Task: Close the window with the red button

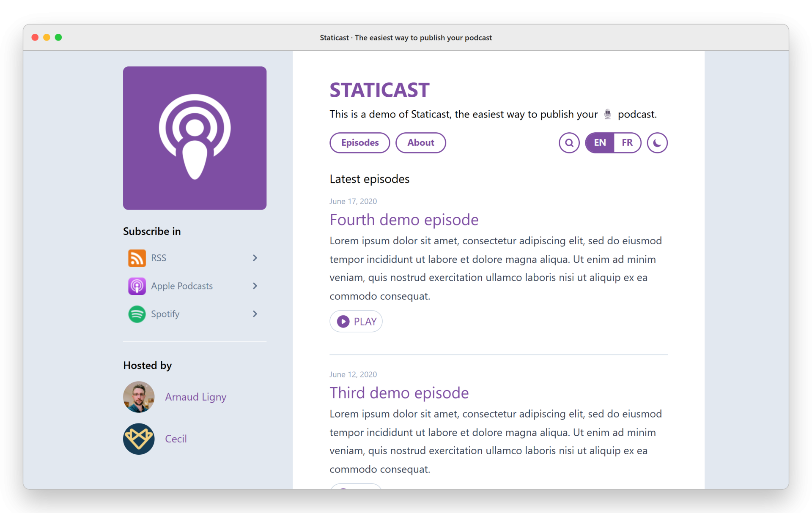Action: (x=35, y=37)
